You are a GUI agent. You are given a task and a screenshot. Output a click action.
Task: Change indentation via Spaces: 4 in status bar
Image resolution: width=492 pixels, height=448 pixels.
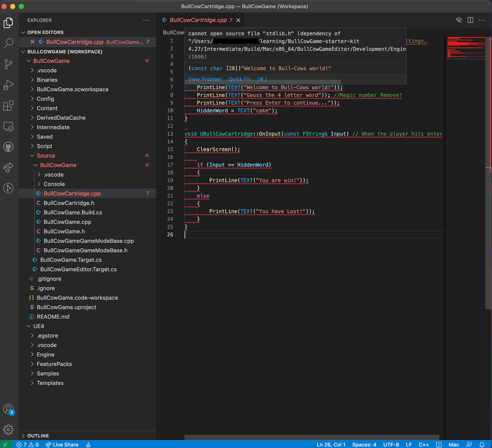(x=364, y=445)
